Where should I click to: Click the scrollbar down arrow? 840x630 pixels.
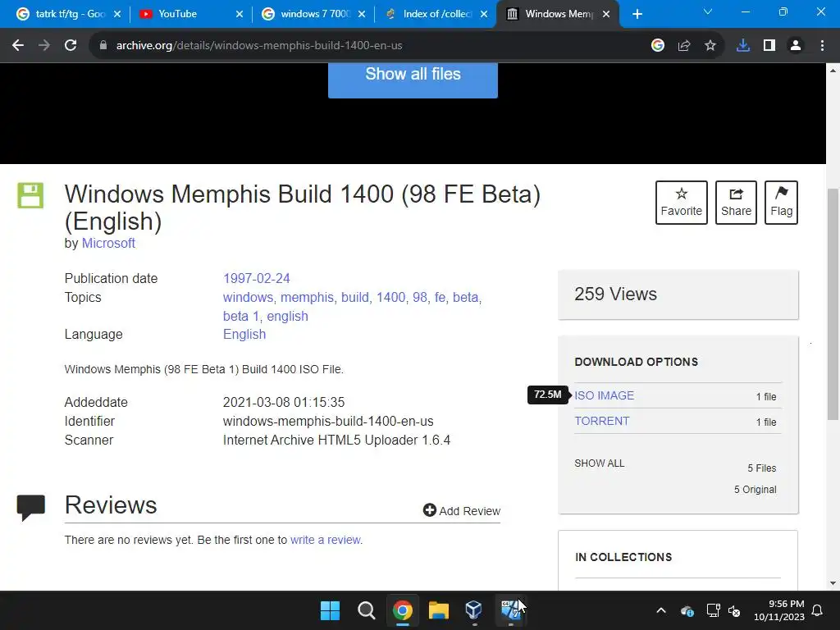[833, 583]
